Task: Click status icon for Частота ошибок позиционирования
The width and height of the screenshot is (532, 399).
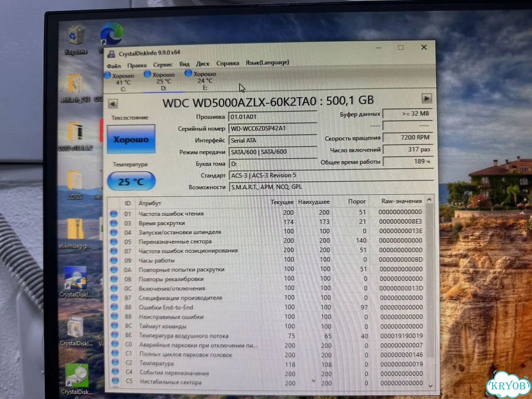Action: pyautogui.click(x=114, y=251)
